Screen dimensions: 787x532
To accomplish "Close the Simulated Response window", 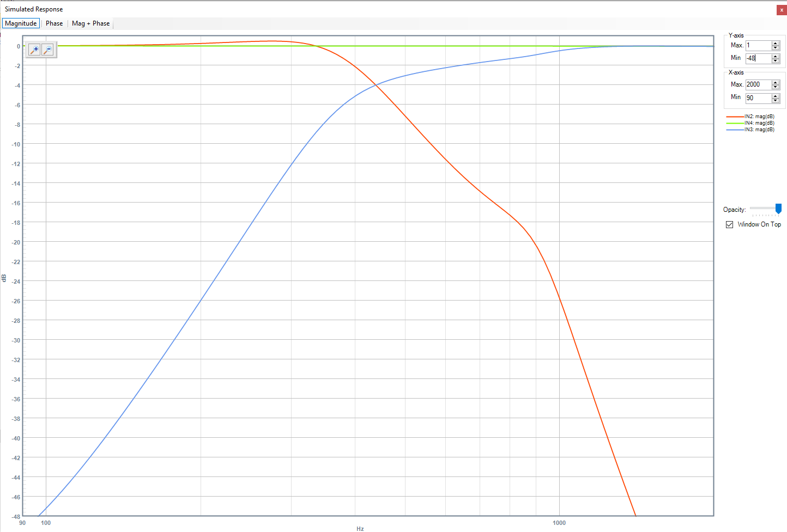I will (x=781, y=10).
